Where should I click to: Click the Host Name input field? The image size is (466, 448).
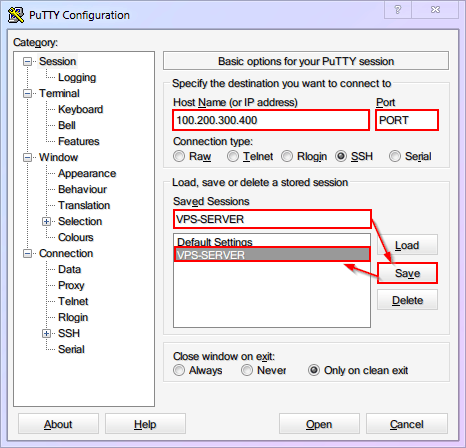pyautogui.click(x=271, y=120)
